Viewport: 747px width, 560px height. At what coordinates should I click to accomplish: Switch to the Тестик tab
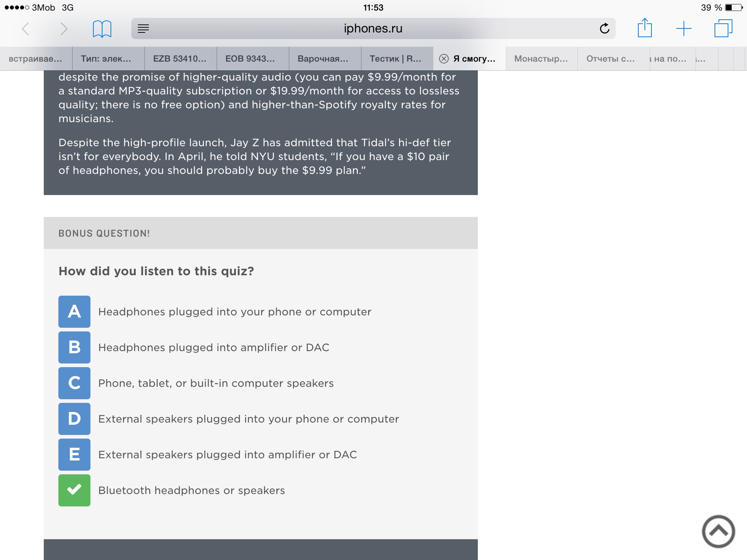pos(397,59)
